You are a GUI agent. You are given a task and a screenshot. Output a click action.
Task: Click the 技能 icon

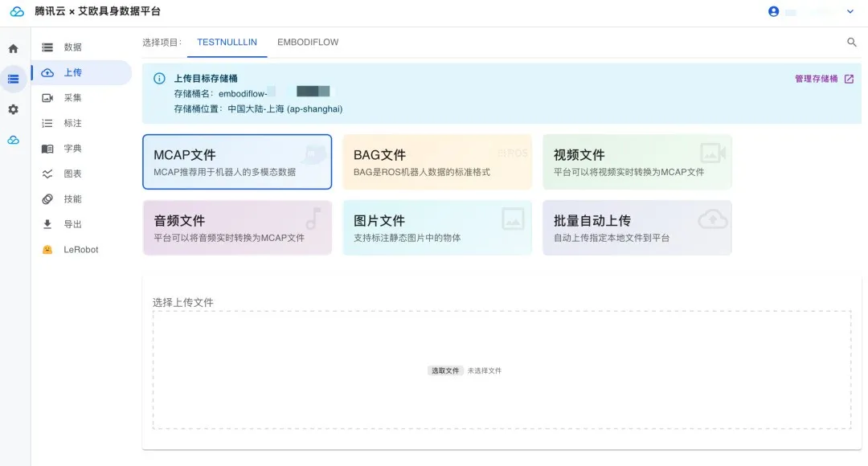coord(47,198)
